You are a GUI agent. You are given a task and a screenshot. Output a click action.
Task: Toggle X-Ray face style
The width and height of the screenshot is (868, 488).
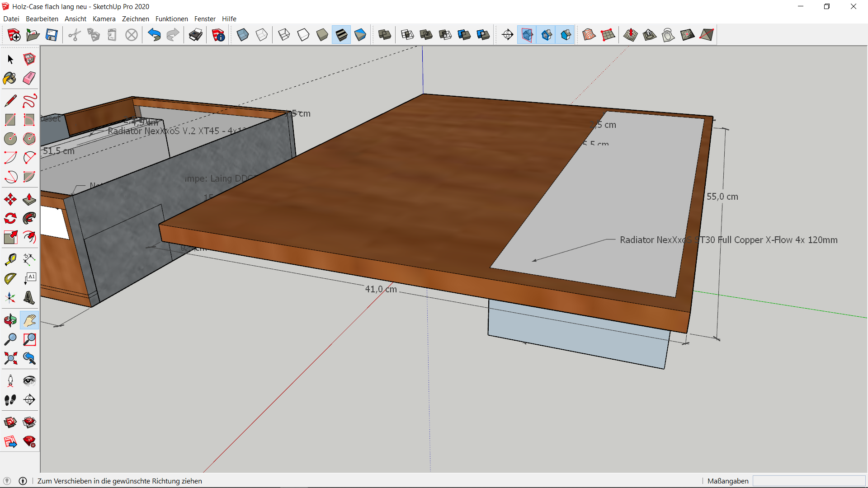[243, 35]
